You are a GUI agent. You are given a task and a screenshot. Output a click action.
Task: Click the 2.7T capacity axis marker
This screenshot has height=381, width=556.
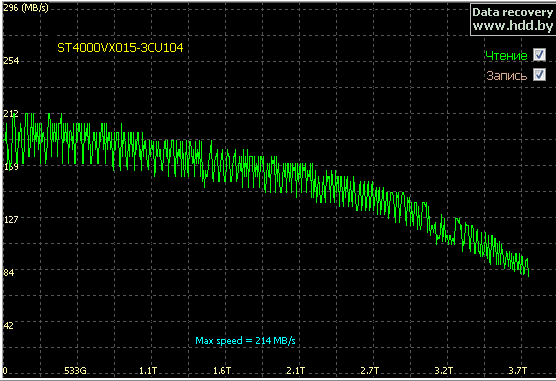click(370, 371)
